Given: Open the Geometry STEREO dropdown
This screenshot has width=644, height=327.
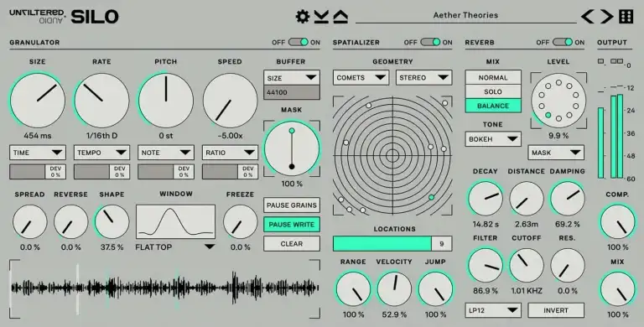Looking at the screenshot, I should 423,78.
